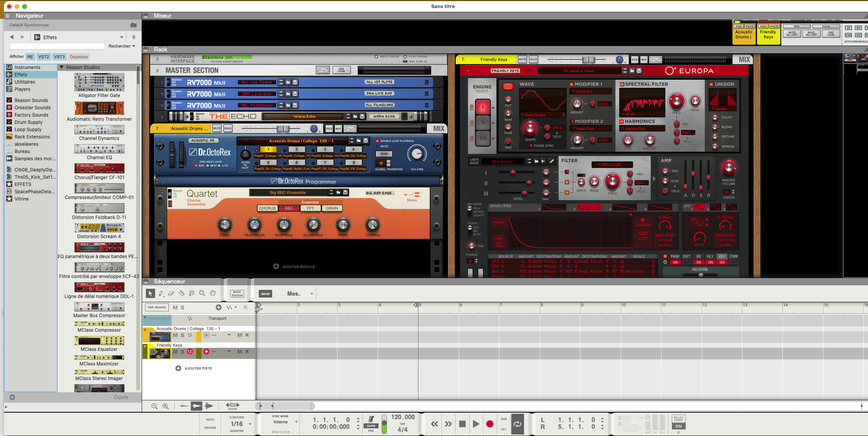Enable Loop Playback on the Dr.OctoRex
The height and width of the screenshot is (436, 868).
tap(377, 141)
